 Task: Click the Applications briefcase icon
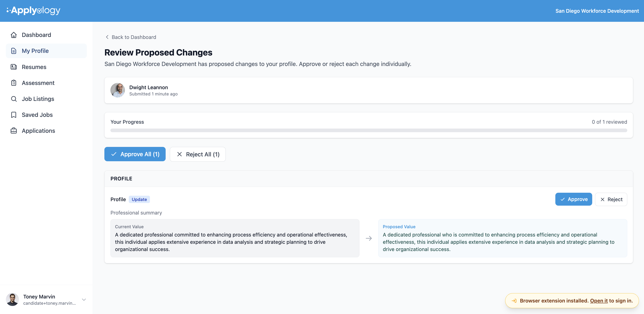[x=14, y=131]
